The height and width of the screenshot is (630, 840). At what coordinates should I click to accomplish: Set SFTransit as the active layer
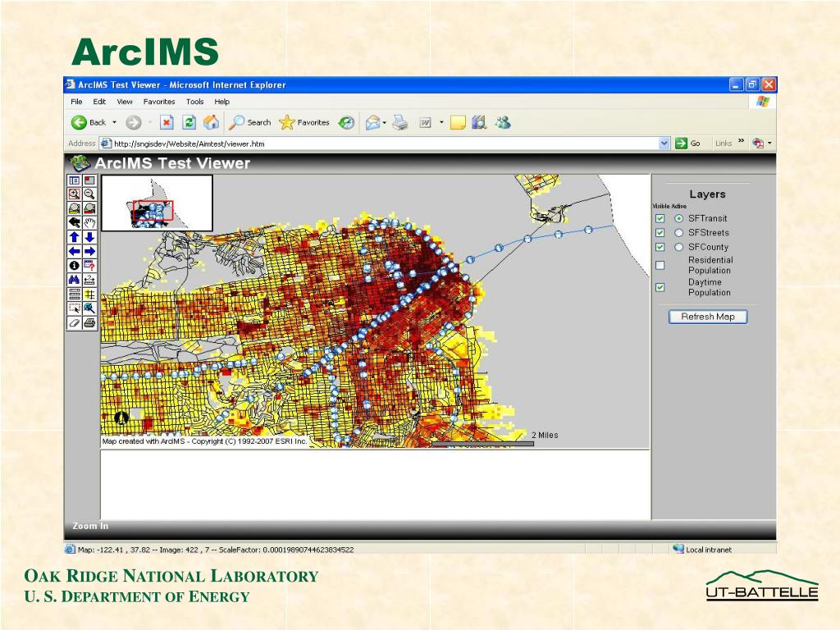[x=678, y=218]
